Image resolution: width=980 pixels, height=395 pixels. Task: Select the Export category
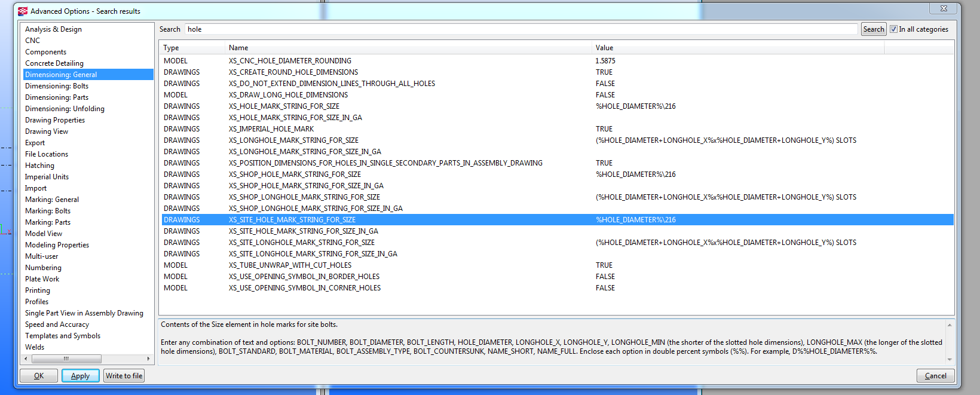(35, 143)
